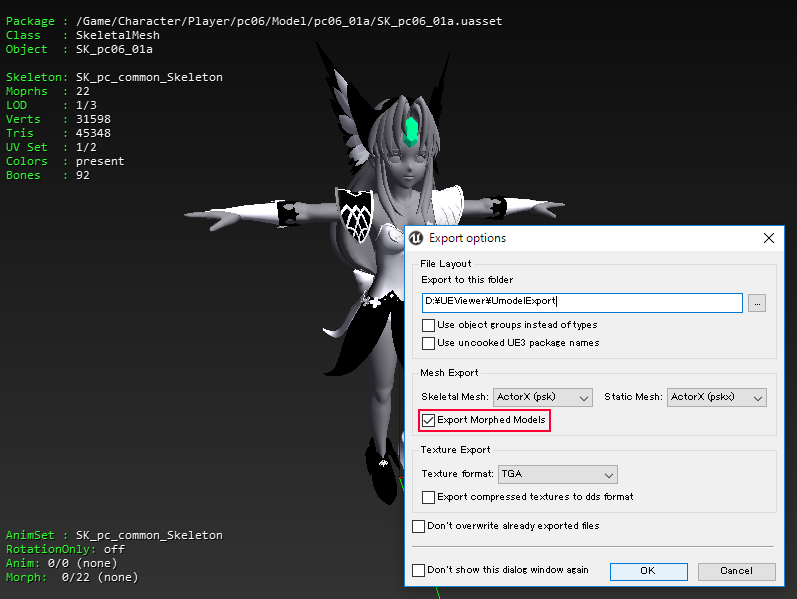Click the SkeletalMesh class value text
The height and width of the screenshot is (599, 797).
point(117,35)
